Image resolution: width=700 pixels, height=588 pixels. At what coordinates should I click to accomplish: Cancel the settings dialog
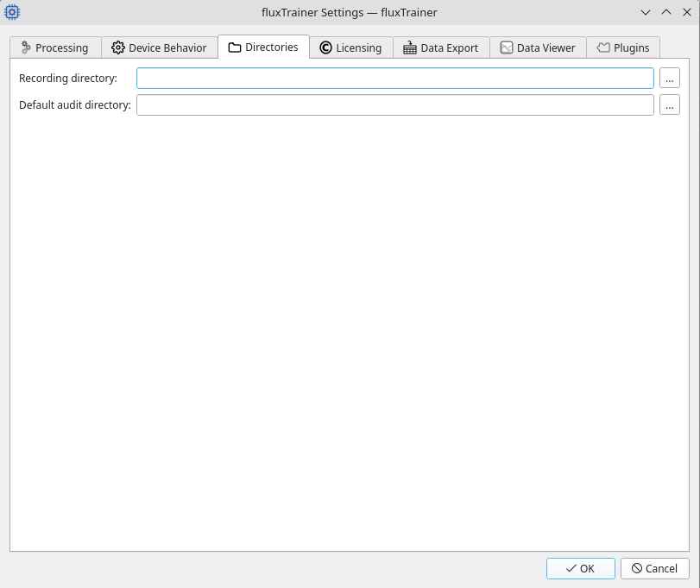pyautogui.click(x=655, y=568)
